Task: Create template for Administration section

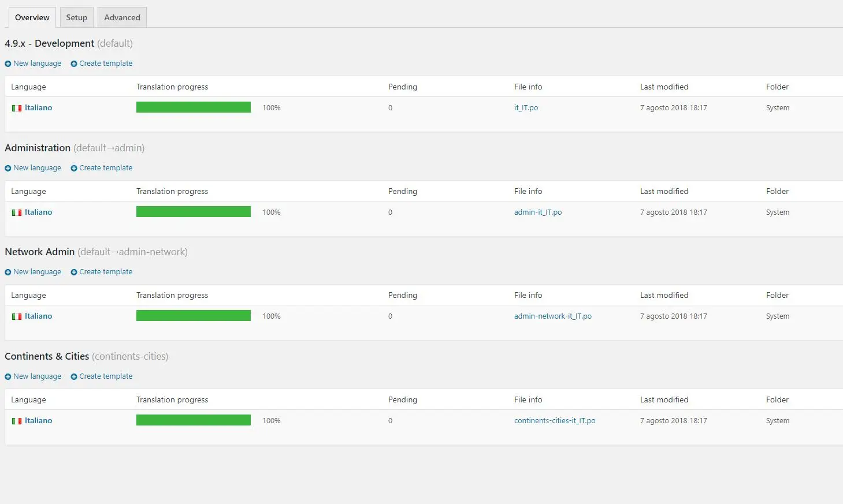Action: [102, 168]
